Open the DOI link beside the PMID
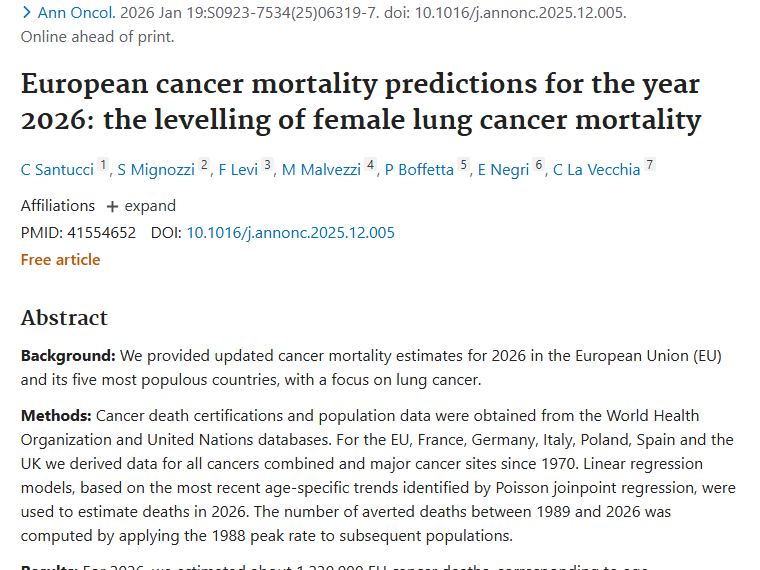This screenshot has height=570, width=760. (x=290, y=233)
